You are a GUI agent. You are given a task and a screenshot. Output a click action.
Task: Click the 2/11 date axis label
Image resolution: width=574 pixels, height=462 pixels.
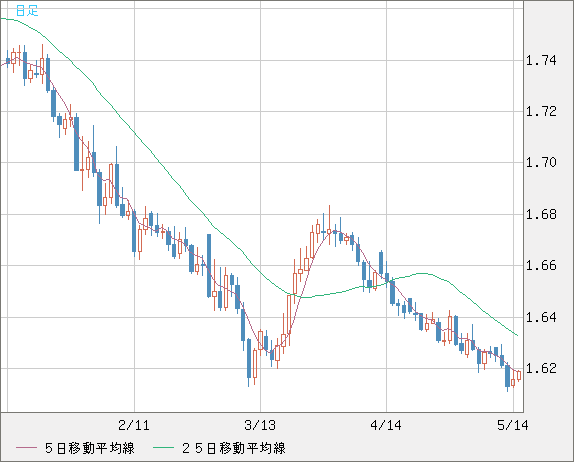(134, 425)
